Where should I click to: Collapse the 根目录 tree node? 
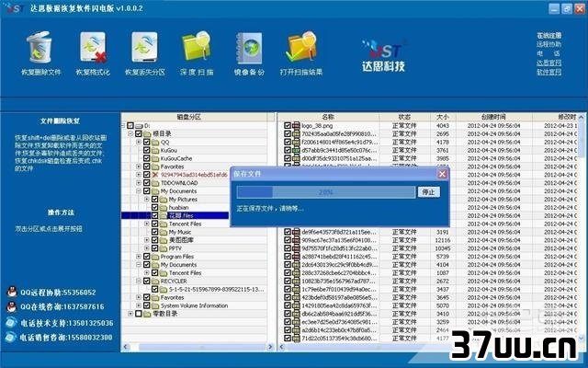pyautogui.click(x=130, y=133)
